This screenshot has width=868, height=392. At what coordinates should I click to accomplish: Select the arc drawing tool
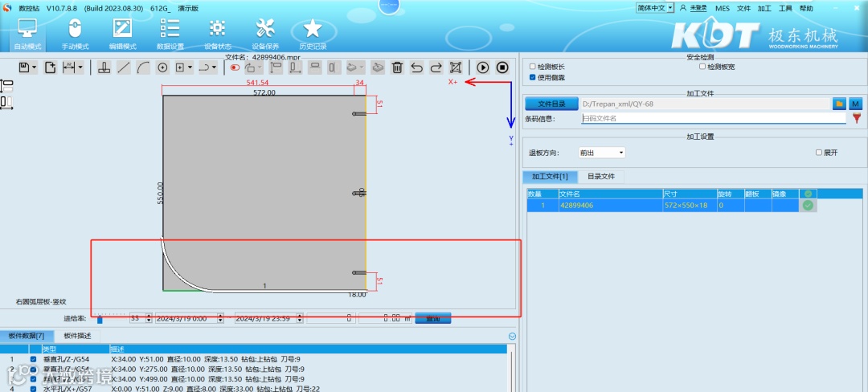point(143,67)
